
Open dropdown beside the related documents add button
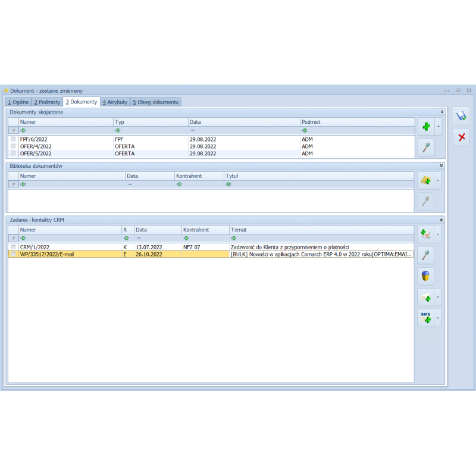(x=439, y=126)
